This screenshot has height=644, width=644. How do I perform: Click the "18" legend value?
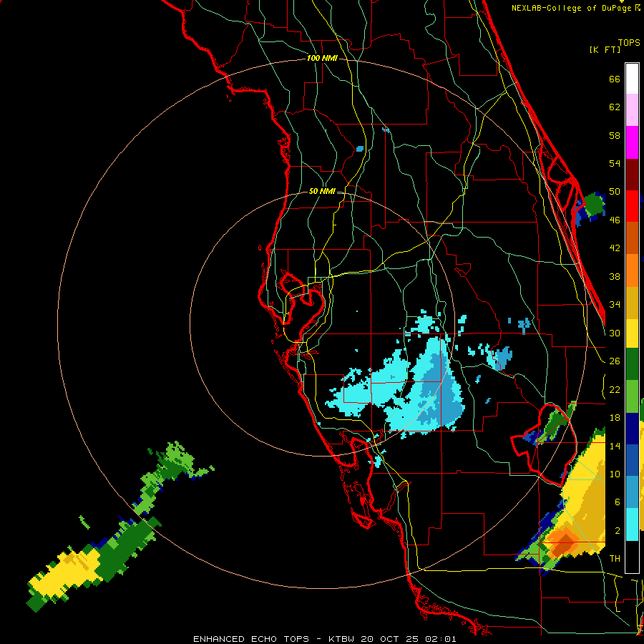(x=615, y=418)
